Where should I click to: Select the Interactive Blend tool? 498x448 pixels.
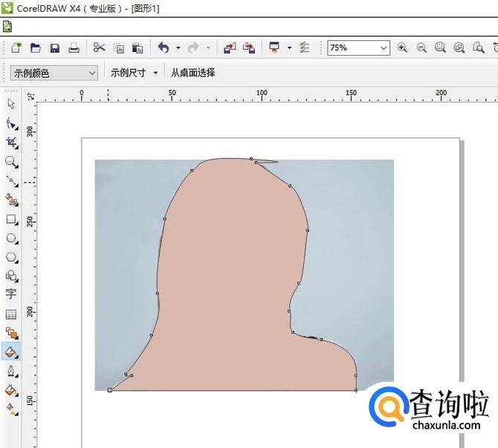pyautogui.click(x=12, y=333)
